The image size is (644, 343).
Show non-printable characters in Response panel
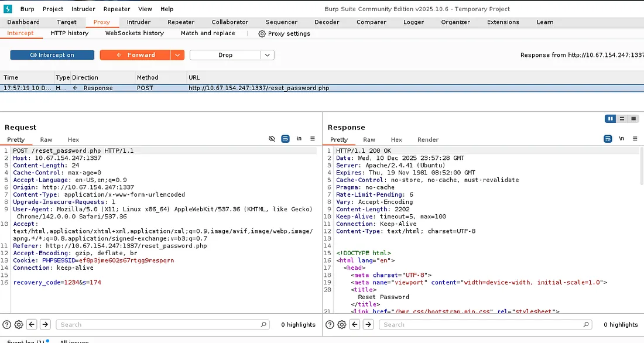coord(621,139)
